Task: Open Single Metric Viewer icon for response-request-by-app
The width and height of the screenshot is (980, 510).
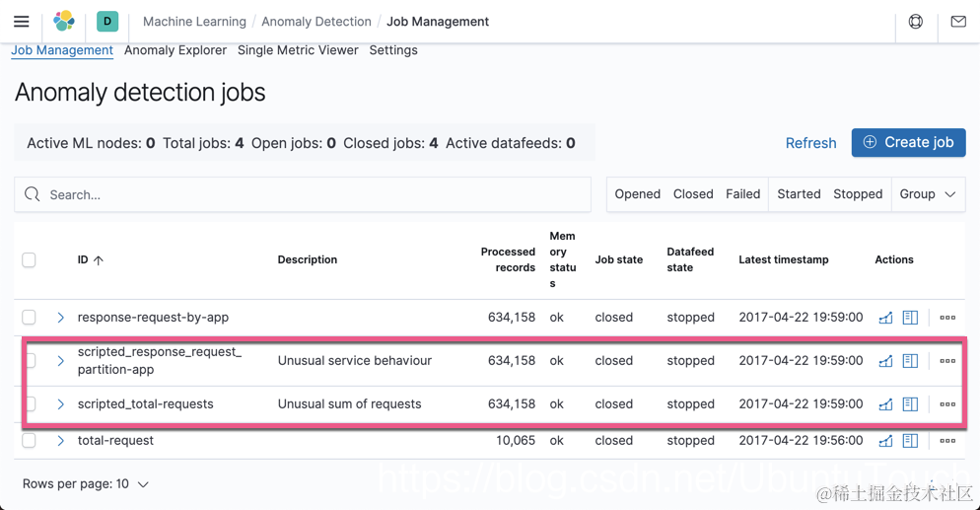Action: point(885,318)
